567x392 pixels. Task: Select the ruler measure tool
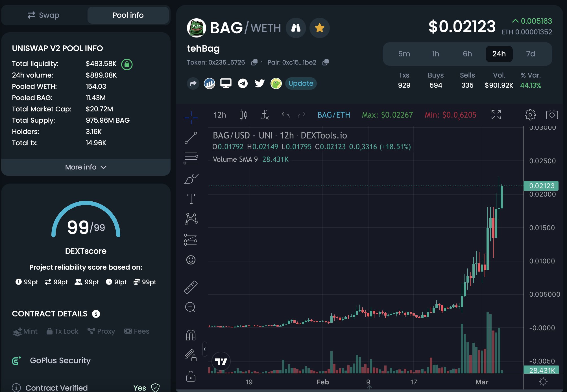click(191, 287)
